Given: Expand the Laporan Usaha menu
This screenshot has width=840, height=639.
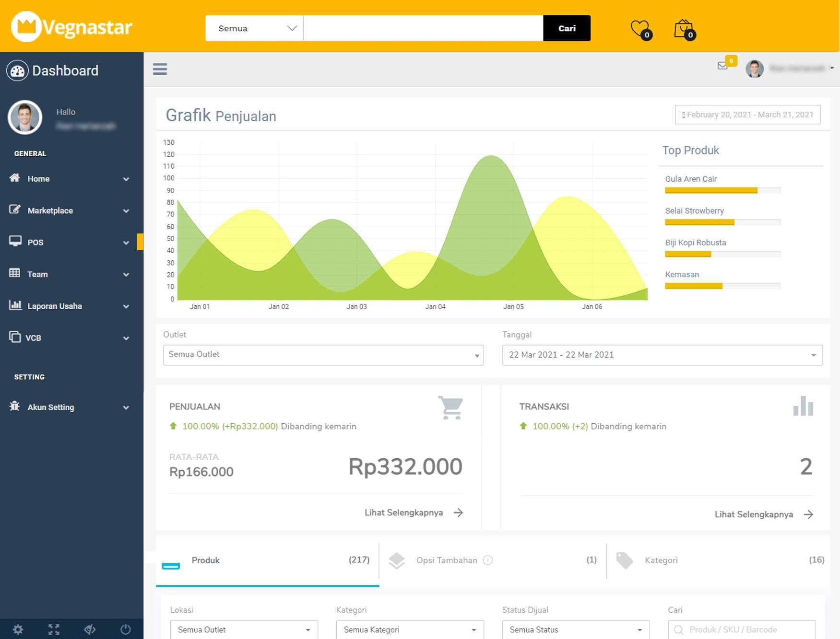Looking at the screenshot, I should [70, 306].
